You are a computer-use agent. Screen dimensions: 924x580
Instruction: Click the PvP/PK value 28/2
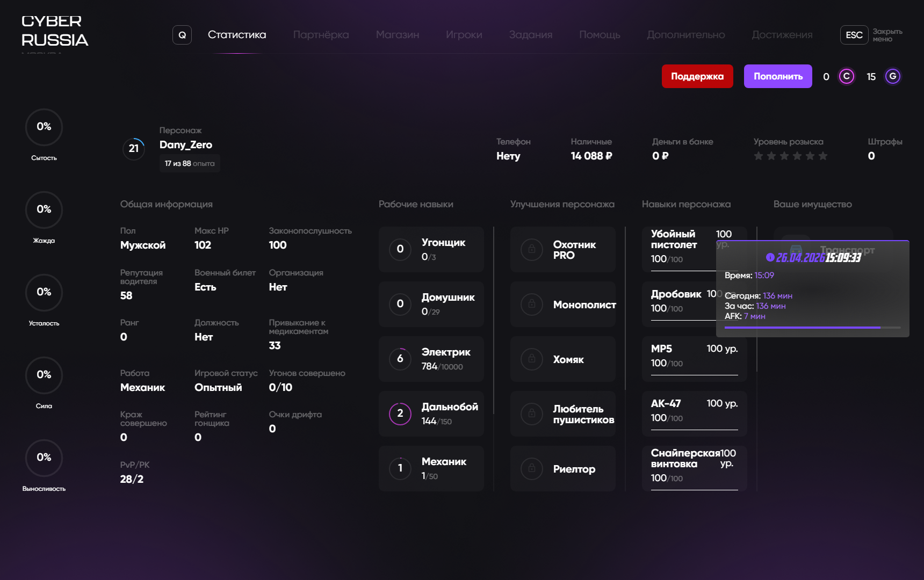point(132,480)
